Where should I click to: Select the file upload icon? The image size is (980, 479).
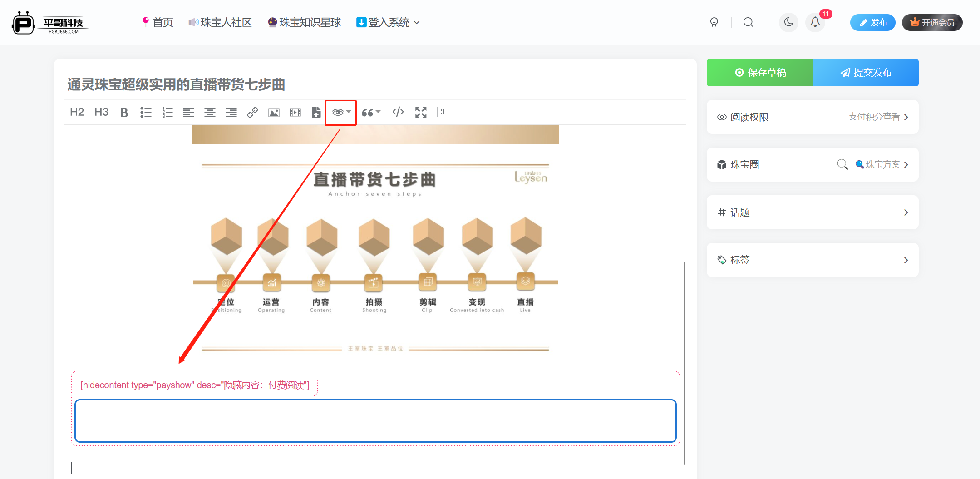[x=316, y=112]
